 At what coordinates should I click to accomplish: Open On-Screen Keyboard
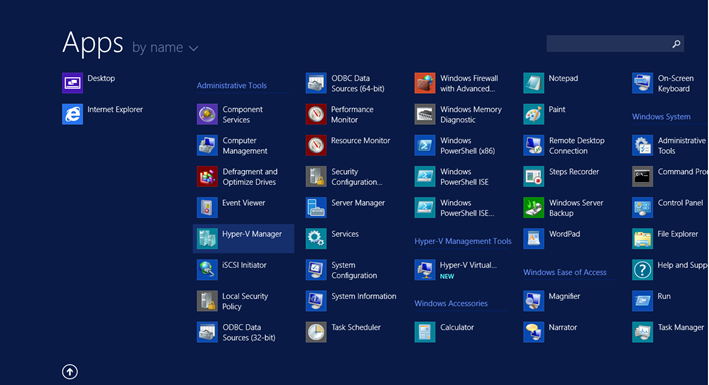click(663, 83)
